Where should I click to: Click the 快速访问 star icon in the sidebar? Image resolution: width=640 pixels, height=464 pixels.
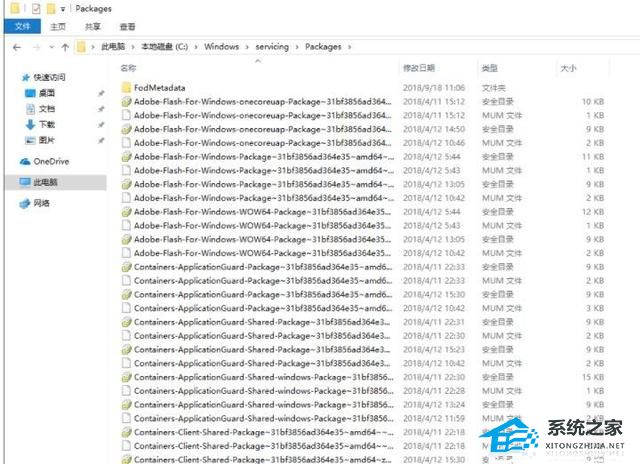coord(26,77)
